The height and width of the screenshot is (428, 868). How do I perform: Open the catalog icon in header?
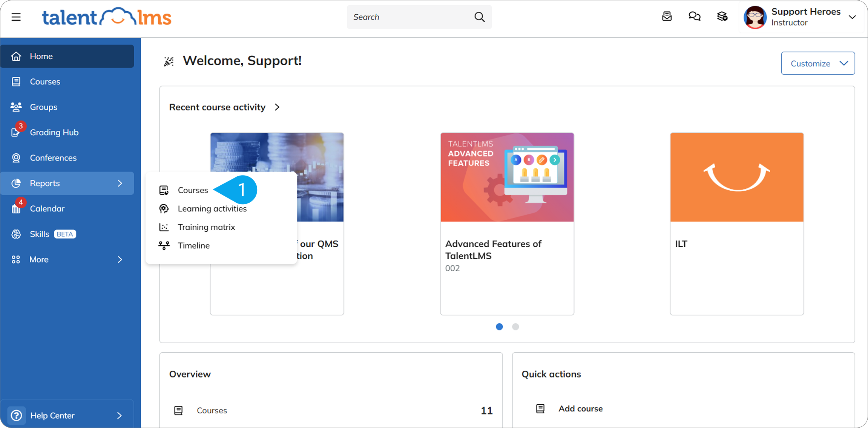[722, 17]
